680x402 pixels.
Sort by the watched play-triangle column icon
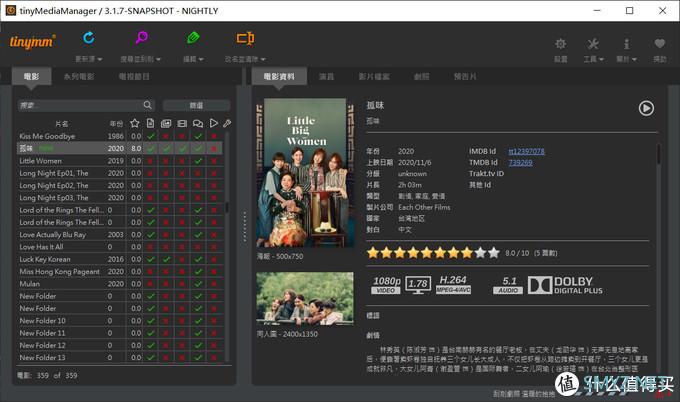(x=213, y=123)
